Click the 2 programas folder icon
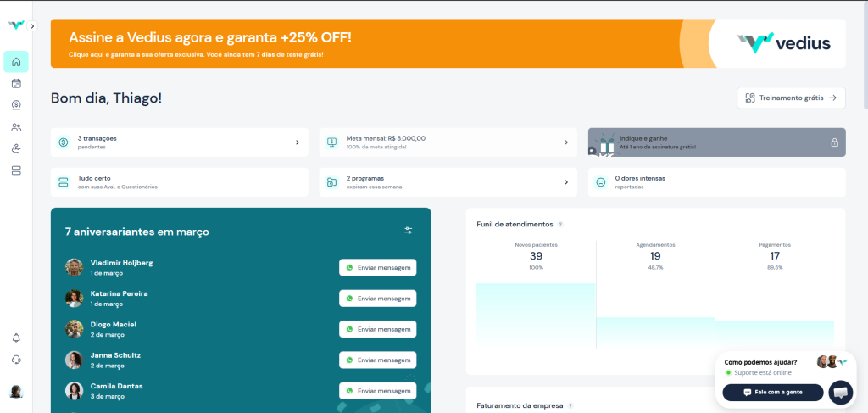868x413 pixels. point(332,182)
